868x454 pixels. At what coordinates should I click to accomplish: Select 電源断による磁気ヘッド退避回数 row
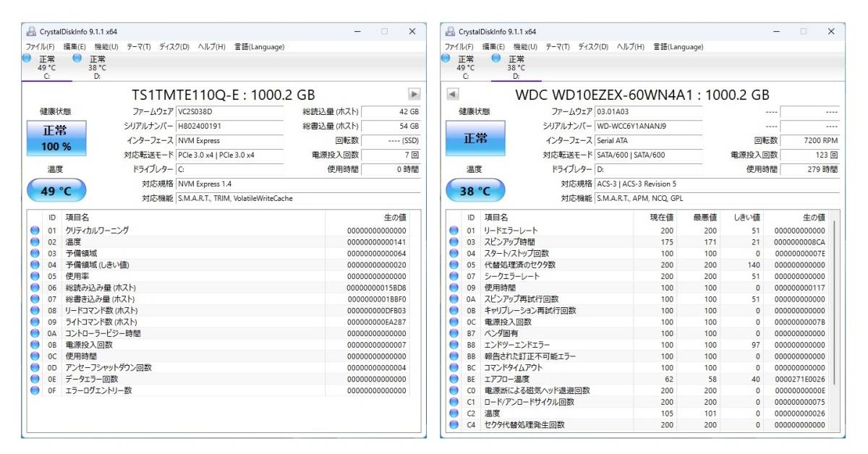(637, 390)
